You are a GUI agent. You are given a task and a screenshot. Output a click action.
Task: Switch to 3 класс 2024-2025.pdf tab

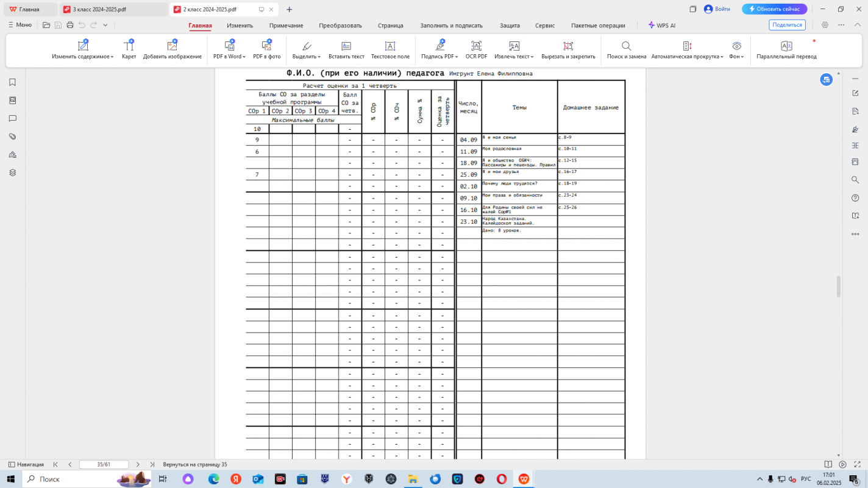tap(110, 9)
